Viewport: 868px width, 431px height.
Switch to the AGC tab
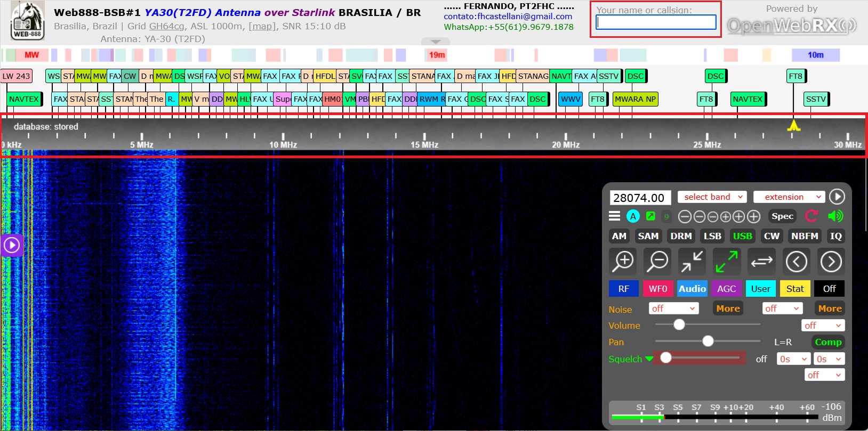[726, 289]
